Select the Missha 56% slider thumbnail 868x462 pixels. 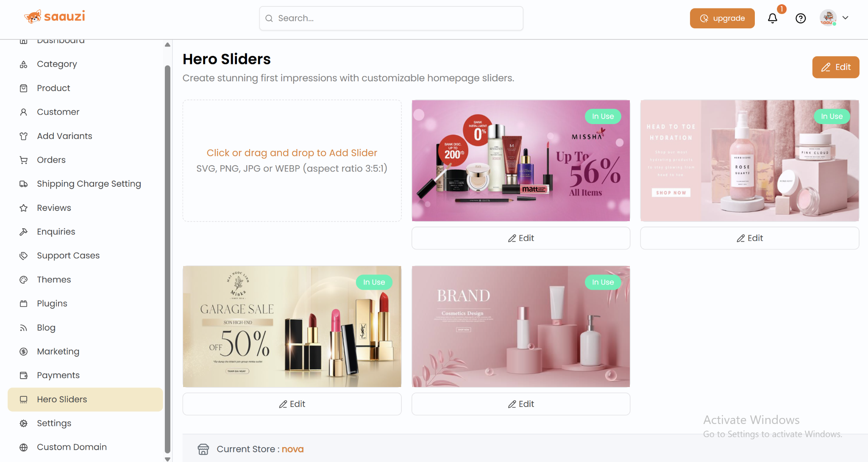click(521, 160)
